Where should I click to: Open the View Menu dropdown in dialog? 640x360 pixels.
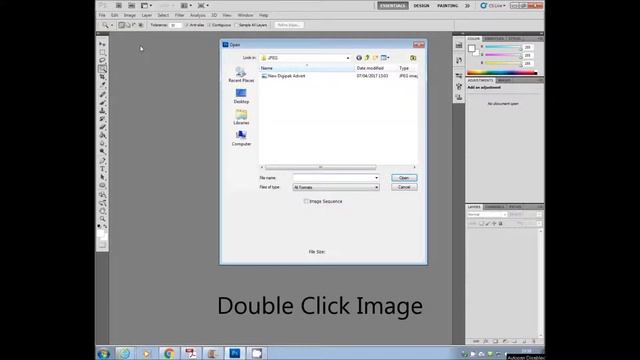[x=385, y=58]
